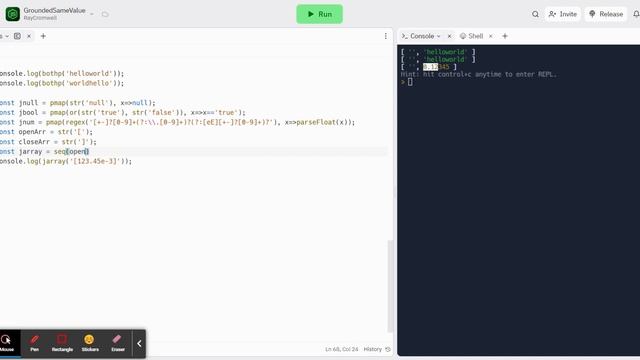Add a new editor tab with plus
640x360 pixels.
[x=43, y=36]
